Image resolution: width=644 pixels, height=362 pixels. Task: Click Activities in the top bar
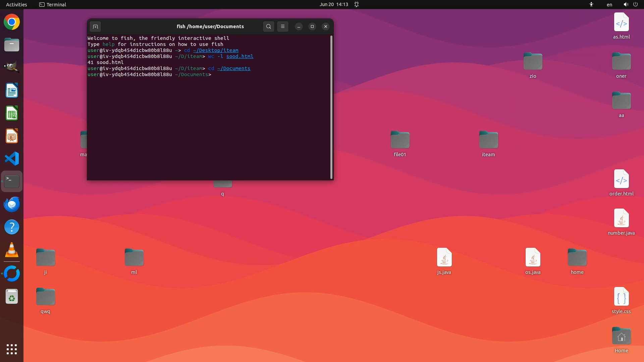point(16,4)
